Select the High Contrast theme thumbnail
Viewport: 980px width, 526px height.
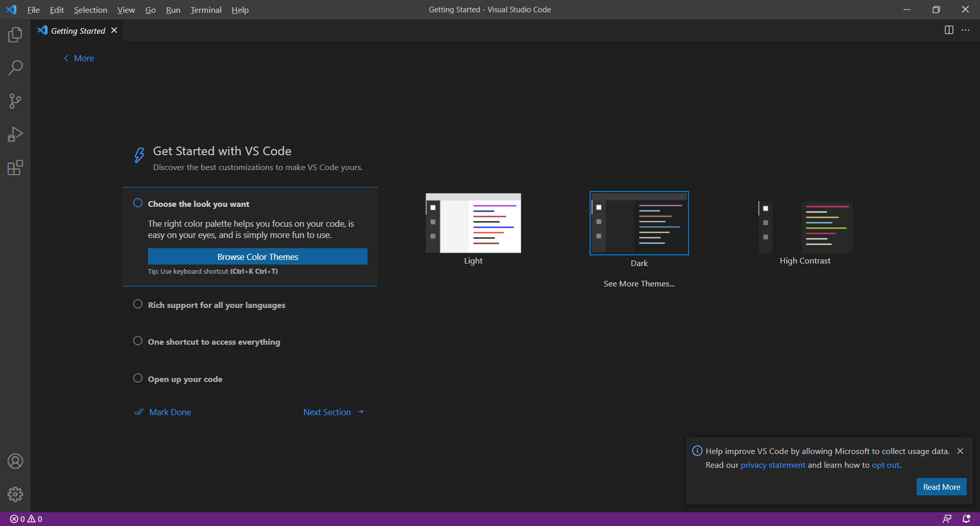pos(805,227)
